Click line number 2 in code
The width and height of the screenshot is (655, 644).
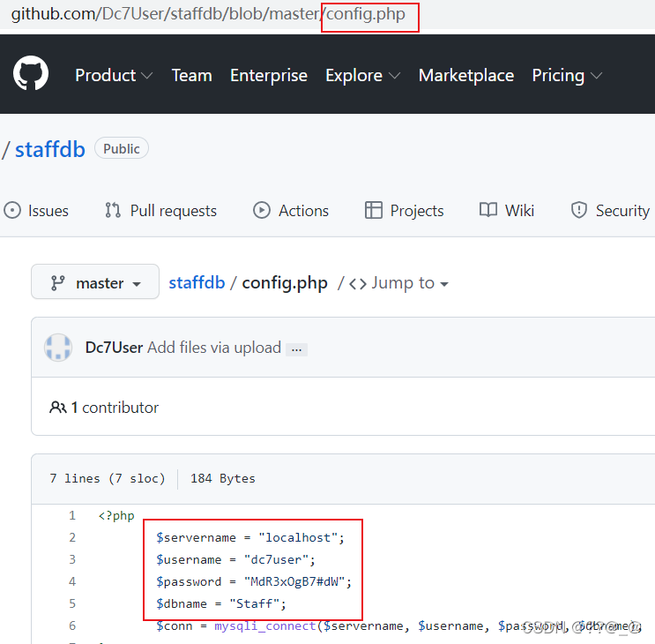click(x=72, y=537)
